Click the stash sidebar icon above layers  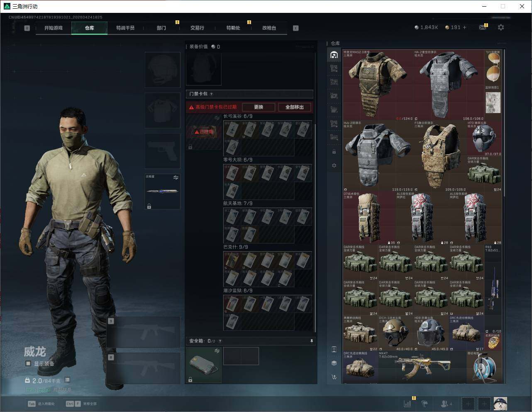334,349
